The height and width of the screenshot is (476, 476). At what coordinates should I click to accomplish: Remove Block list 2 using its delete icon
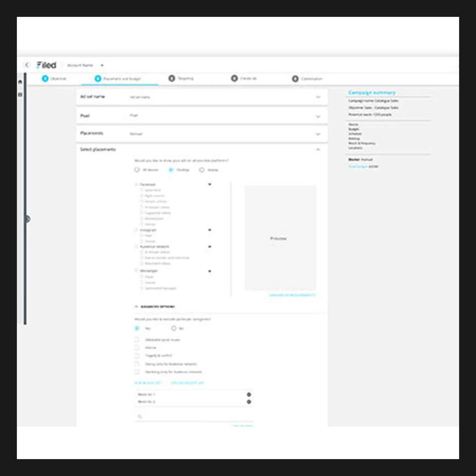coord(249,401)
